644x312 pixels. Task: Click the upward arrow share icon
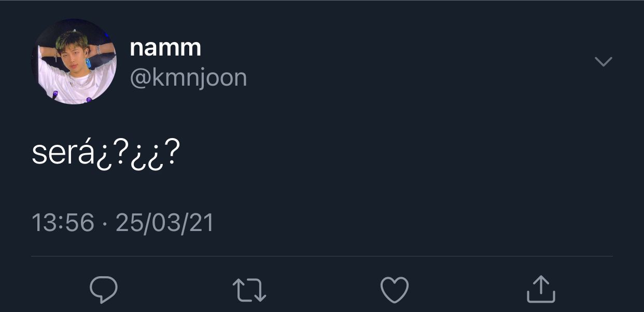point(541,289)
